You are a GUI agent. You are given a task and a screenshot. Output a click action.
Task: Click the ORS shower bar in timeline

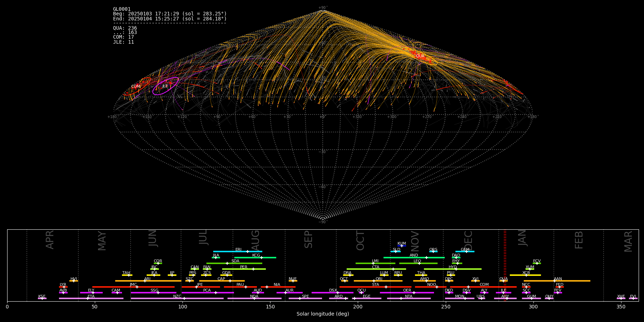[433, 252]
